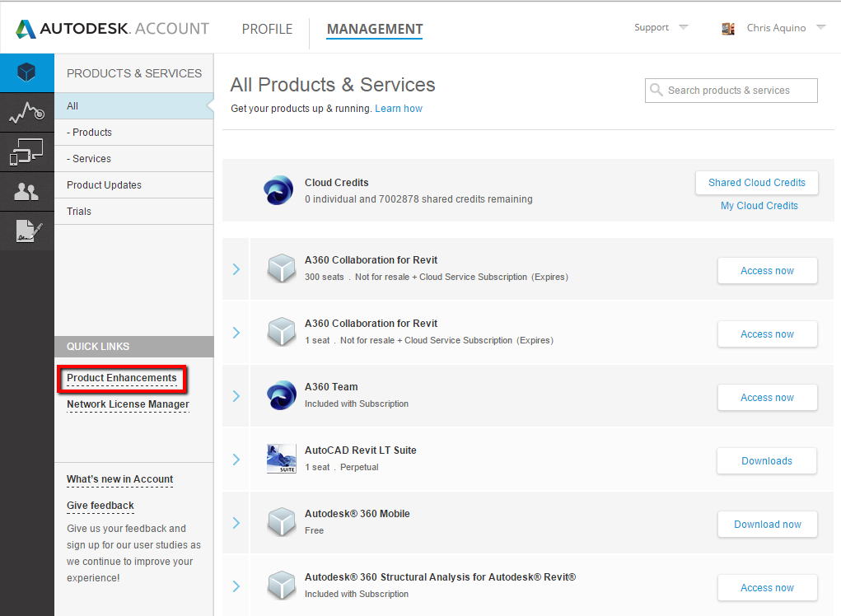Click the A360 Team title
Image resolution: width=841 pixels, height=616 pixels.
click(x=331, y=386)
